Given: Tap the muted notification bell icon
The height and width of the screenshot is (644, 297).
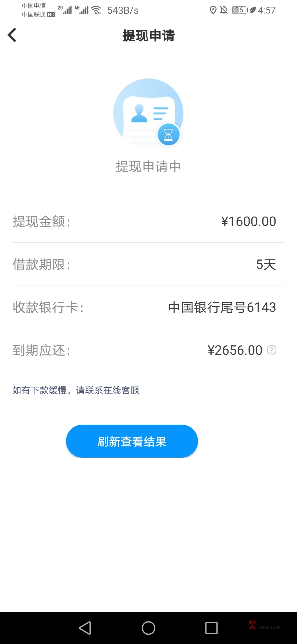Looking at the screenshot, I should (224, 10).
